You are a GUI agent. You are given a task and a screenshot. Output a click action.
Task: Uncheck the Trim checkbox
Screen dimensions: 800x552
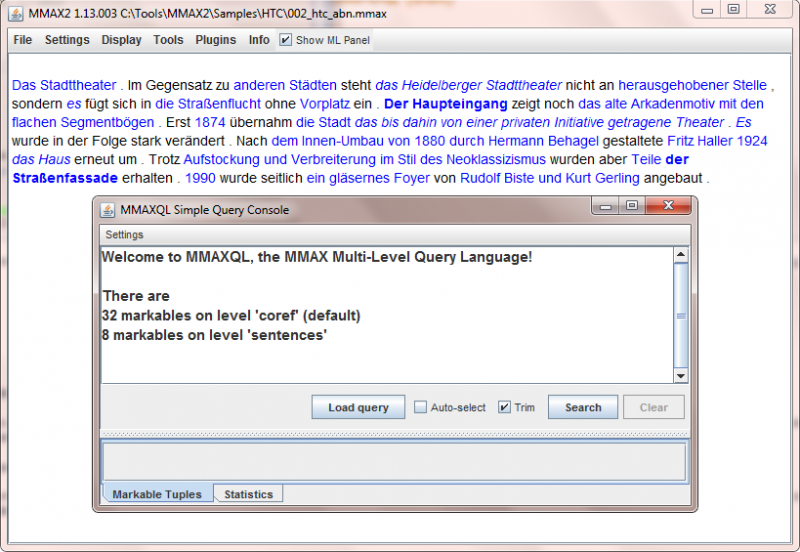505,408
